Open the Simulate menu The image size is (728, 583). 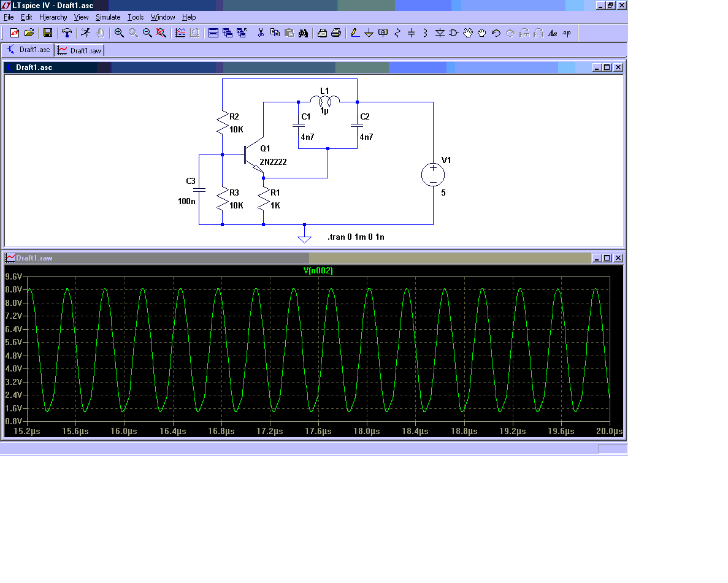[108, 17]
